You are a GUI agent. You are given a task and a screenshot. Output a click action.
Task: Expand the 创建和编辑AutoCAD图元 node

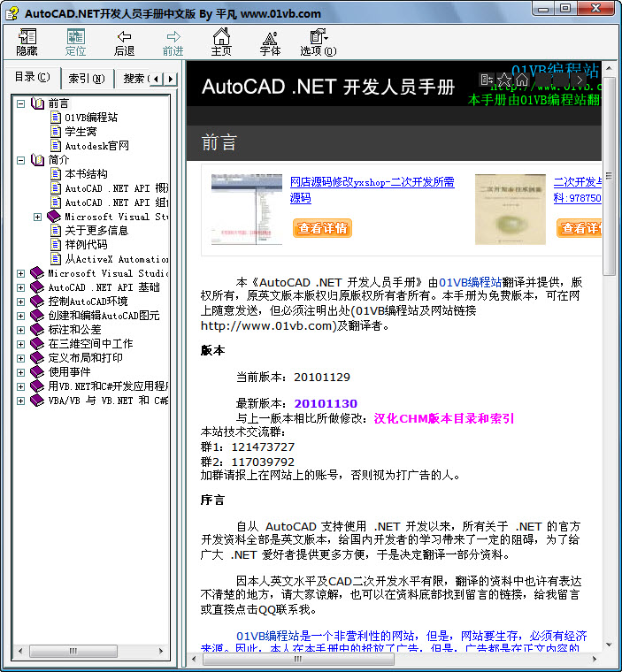coord(20,316)
